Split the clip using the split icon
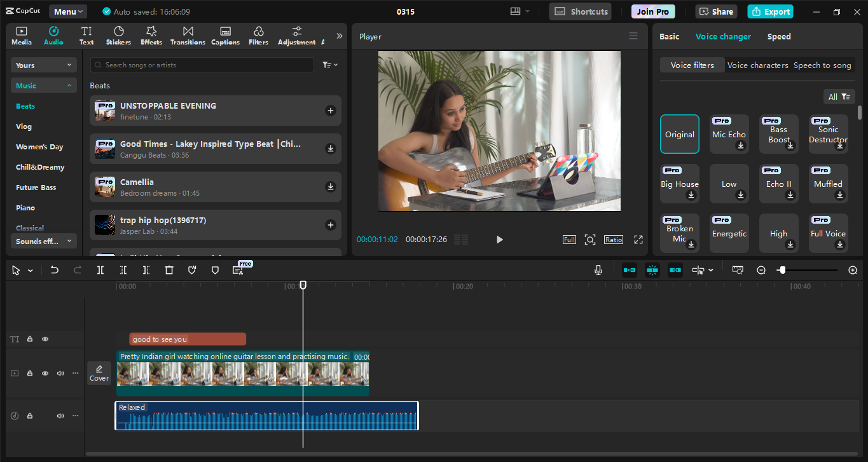The image size is (868, 462). point(100,269)
